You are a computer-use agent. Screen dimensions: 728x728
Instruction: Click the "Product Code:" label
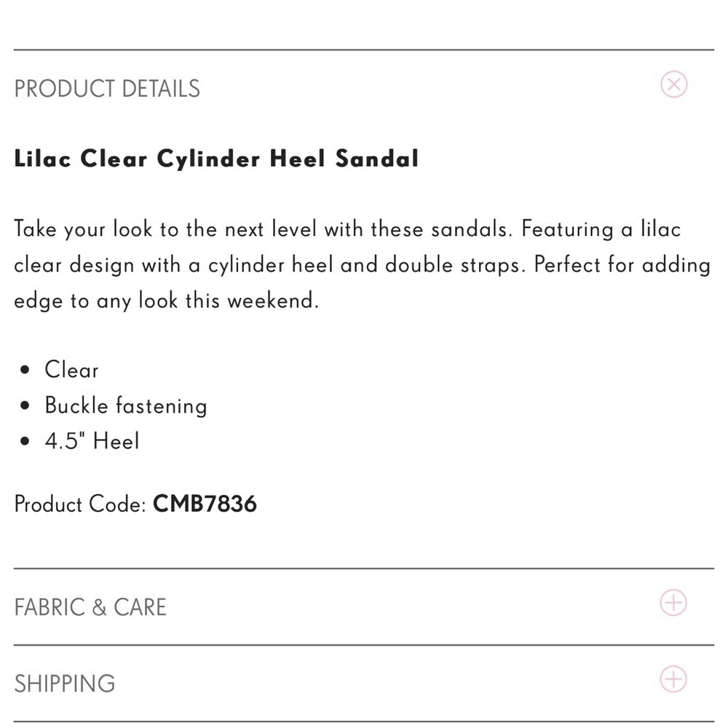[81, 504]
